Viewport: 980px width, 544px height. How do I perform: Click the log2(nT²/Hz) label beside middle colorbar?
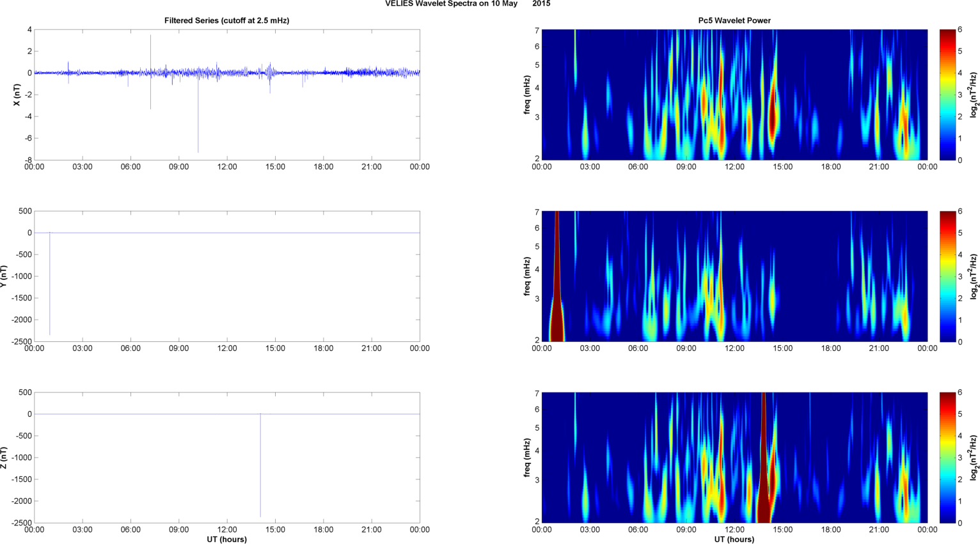coord(974,276)
